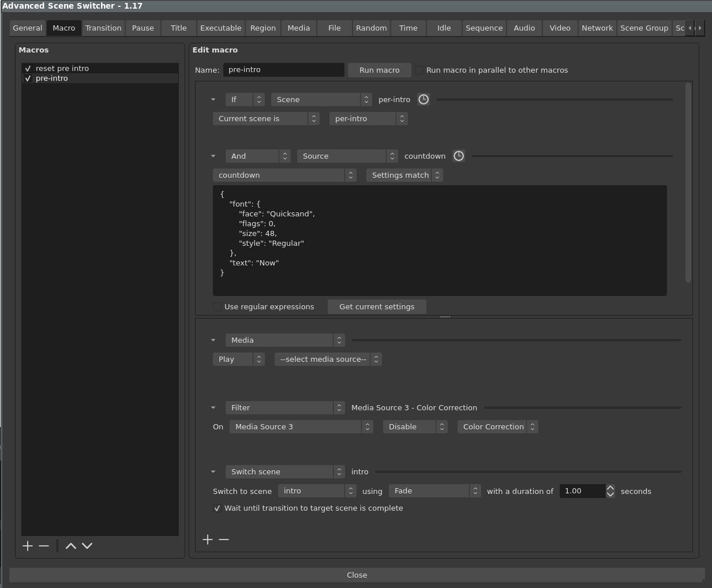Remove an action using the minus icon
The image size is (712, 588).
(x=224, y=540)
